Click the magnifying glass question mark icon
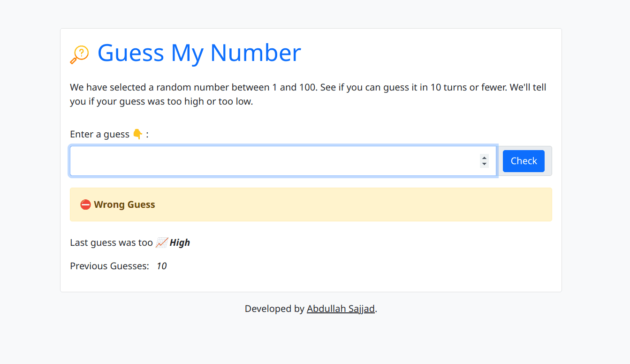Image resolution: width=630 pixels, height=364 pixels. pyautogui.click(x=79, y=54)
